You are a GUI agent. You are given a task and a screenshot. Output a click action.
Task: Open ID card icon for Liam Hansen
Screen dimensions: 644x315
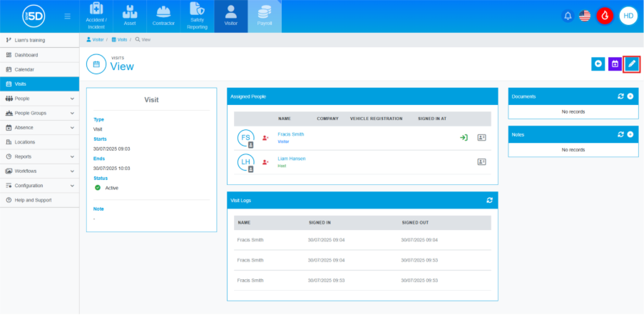coord(481,162)
